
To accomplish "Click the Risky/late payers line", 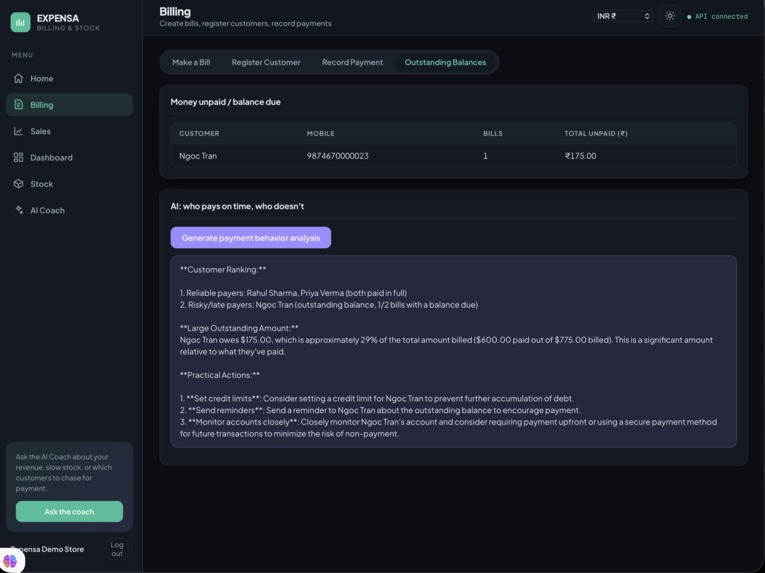I will tap(329, 305).
